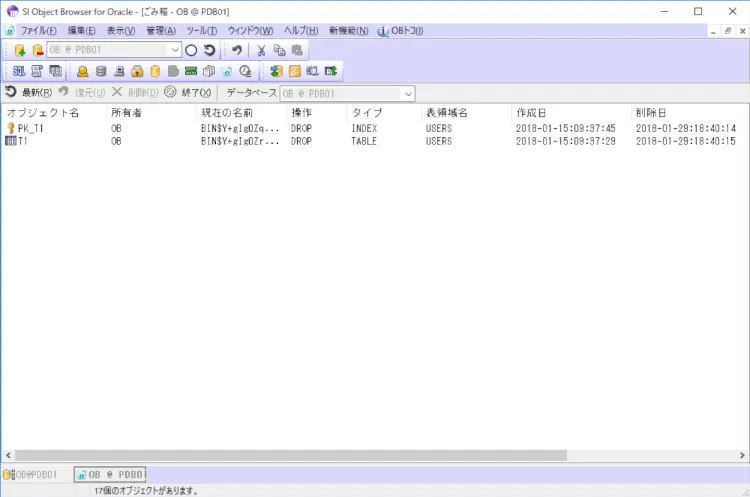Open the gray stacked disks database icon
The width and height of the screenshot is (750, 497).
pos(101,71)
